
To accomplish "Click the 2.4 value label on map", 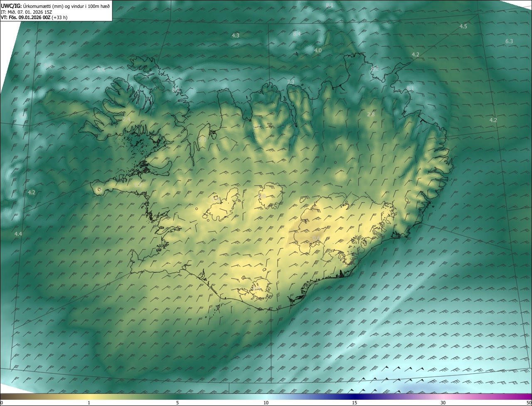I will tap(127, 119).
